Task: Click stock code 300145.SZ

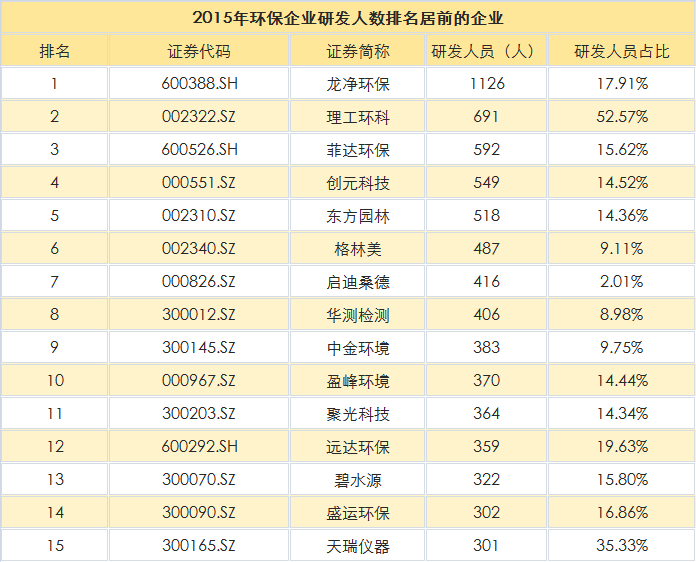Action: click(198, 347)
